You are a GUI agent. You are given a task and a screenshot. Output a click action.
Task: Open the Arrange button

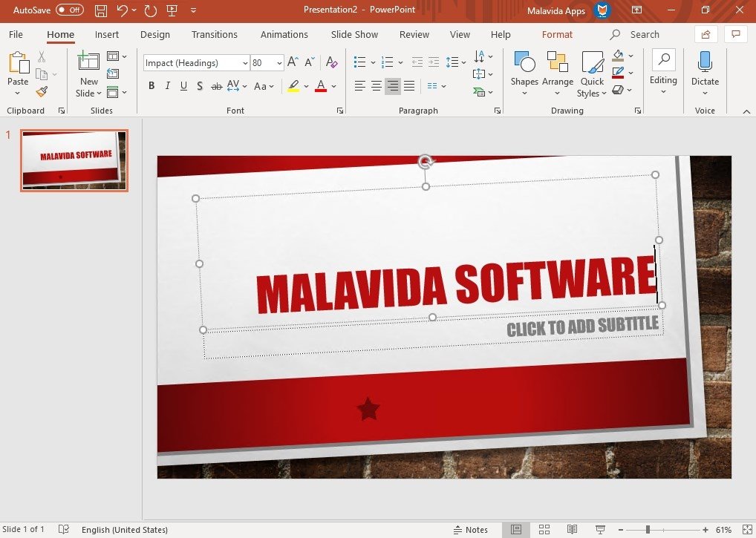click(x=558, y=73)
